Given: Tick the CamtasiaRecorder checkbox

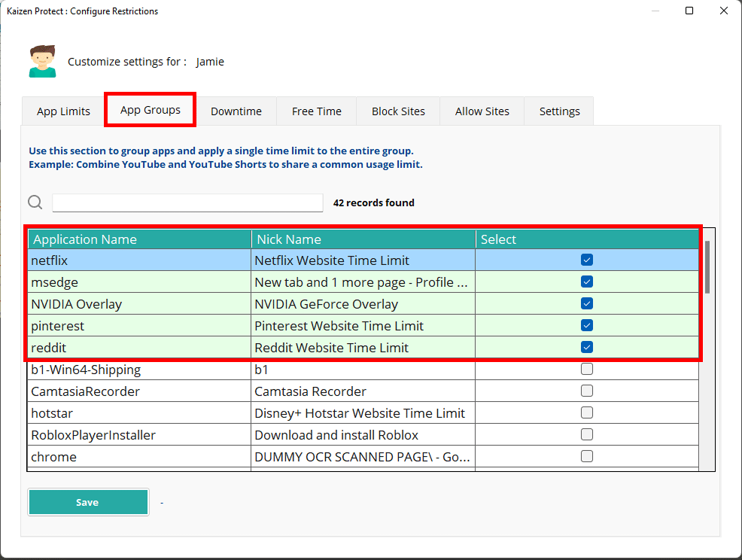Looking at the screenshot, I should 587,391.
